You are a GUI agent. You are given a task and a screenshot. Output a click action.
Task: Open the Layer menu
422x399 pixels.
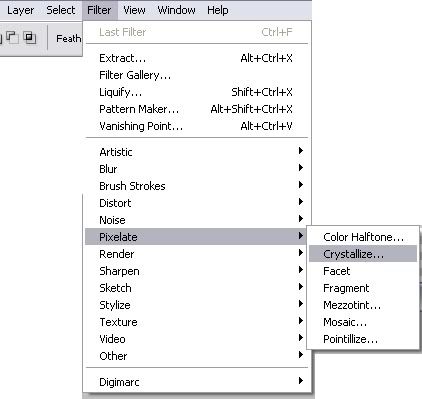point(20,10)
